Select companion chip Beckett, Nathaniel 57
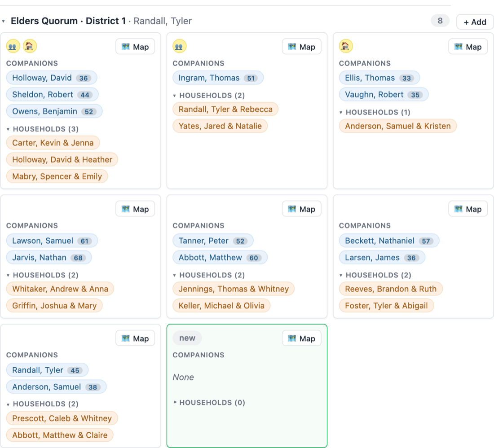 point(389,241)
